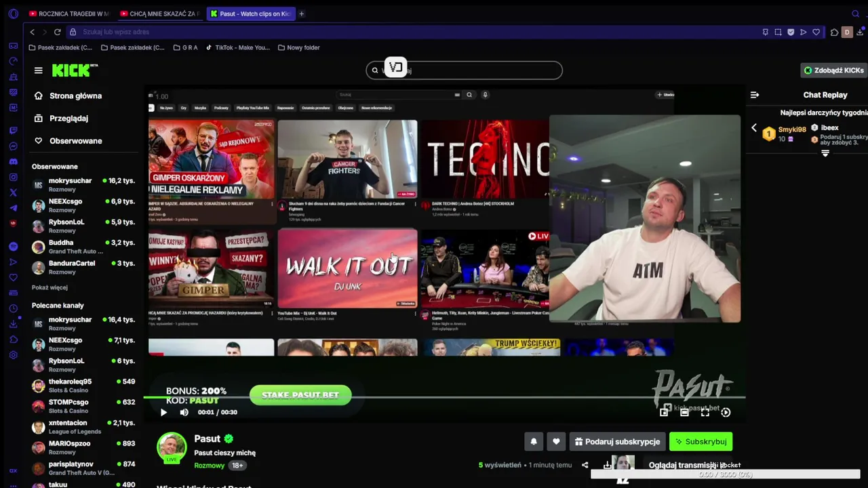Toggle fullscreen on the video player
Screen dimensions: 868x488
[705, 412]
